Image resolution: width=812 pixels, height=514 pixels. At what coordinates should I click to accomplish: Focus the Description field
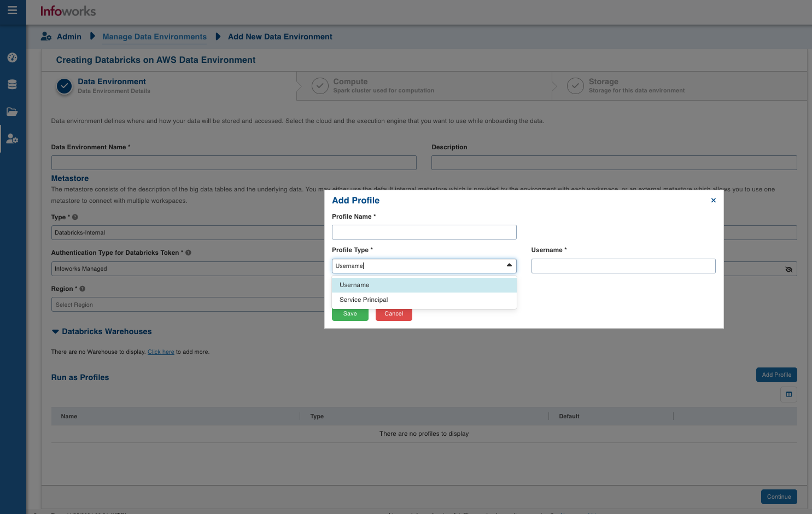614,162
